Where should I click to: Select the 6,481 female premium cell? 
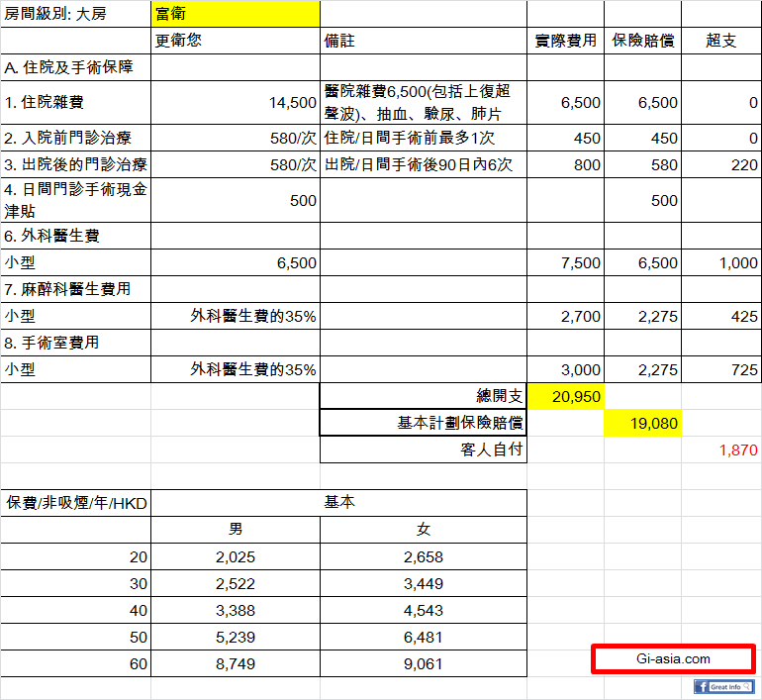pos(424,637)
